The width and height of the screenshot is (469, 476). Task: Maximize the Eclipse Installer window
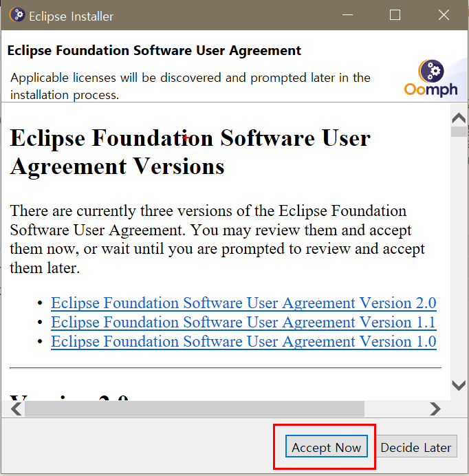(395, 15)
